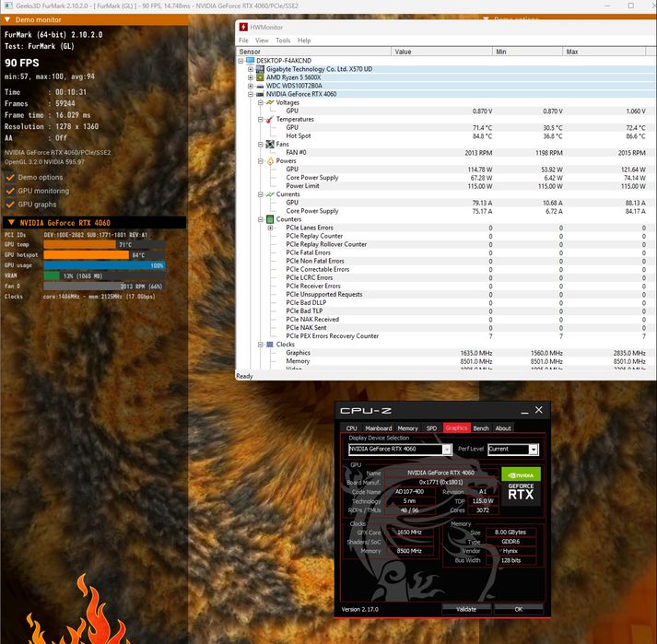This screenshot has height=644, width=657.
Task: Collapse the DESKTOP-F4AKCND tree node
Action: (x=241, y=61)
